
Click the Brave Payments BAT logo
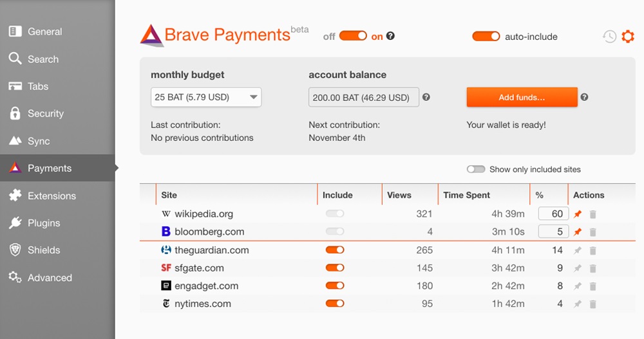click(151, 35)
